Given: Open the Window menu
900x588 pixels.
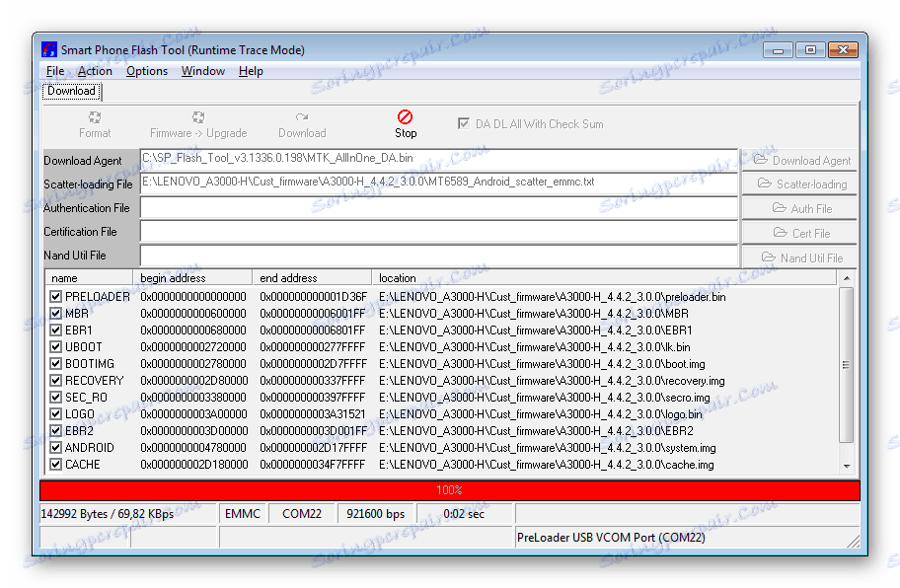Looking at the screenshot, I should (x=203, y=71).
